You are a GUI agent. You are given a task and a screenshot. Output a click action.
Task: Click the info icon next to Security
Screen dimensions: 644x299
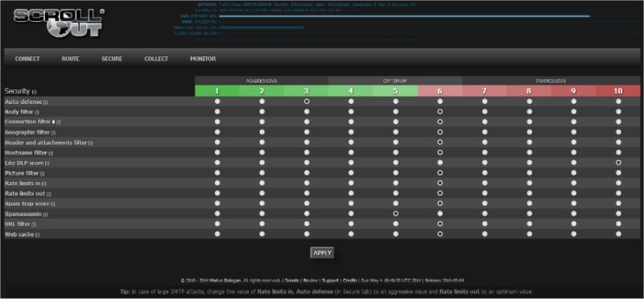(34, 92)
